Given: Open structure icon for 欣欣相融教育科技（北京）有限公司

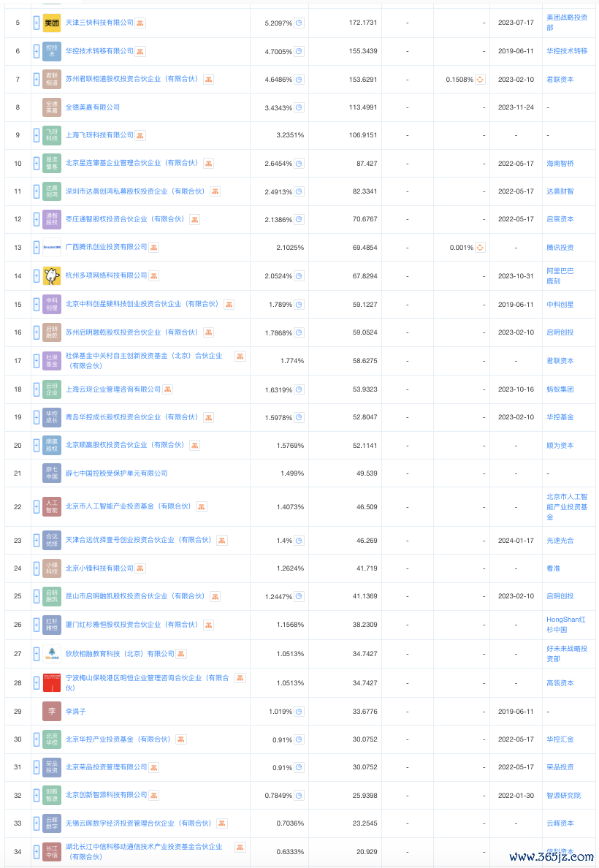Looking at the screenshot, I should tap(181, 655).
